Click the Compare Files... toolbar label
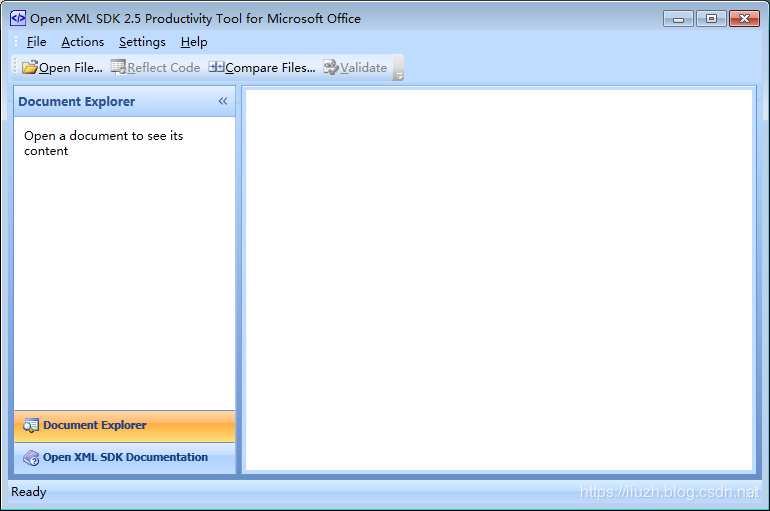Screen dimensions: 770x511 coord(270,68)
